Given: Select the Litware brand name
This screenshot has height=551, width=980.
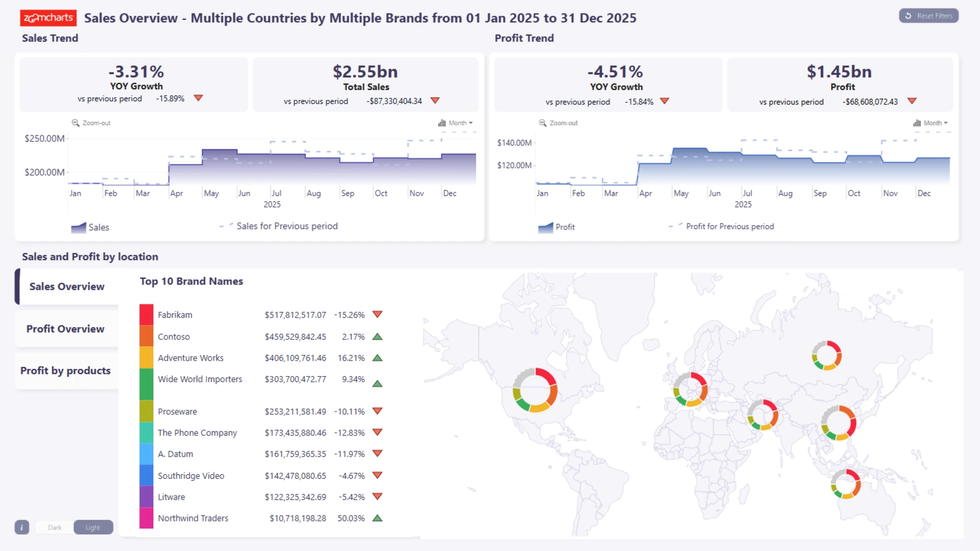Looking at the screenshot, I should pyautogui.click(x=171, y=497).
